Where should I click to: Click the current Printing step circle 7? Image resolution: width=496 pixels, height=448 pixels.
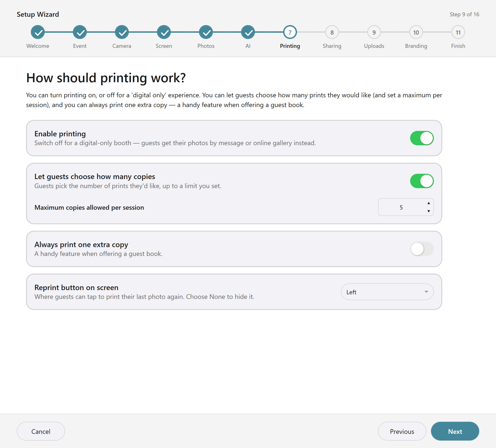(290, 32)
